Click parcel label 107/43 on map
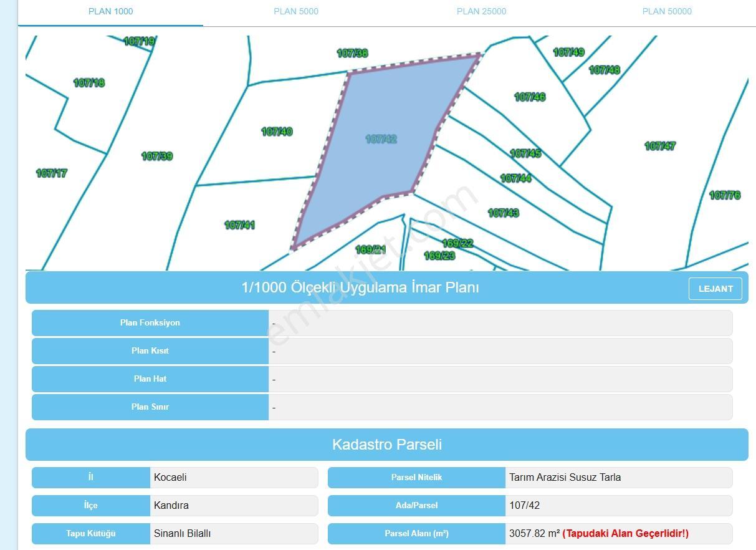The width and height of the screenshot is (756, 550). point(504,213)
